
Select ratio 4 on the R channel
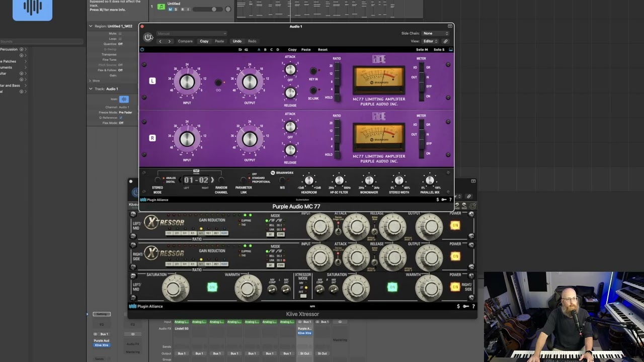click(x=336, y=146)
